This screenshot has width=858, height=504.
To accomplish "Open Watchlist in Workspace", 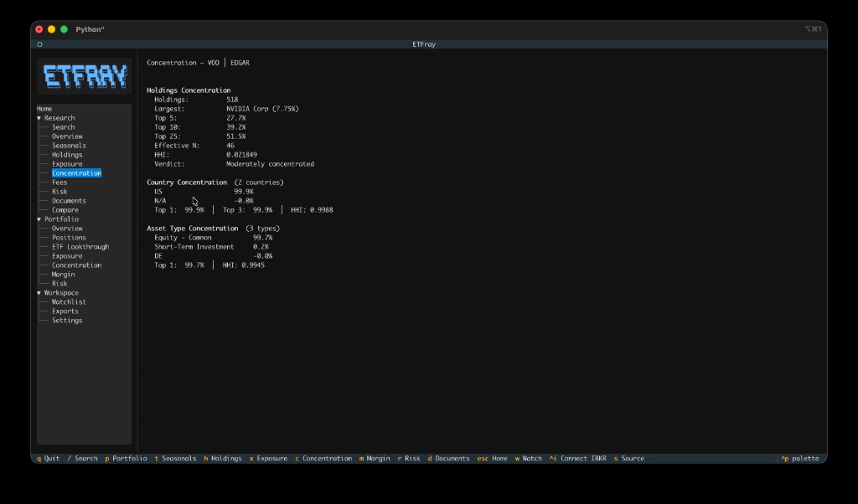I will tap(69, 302).
